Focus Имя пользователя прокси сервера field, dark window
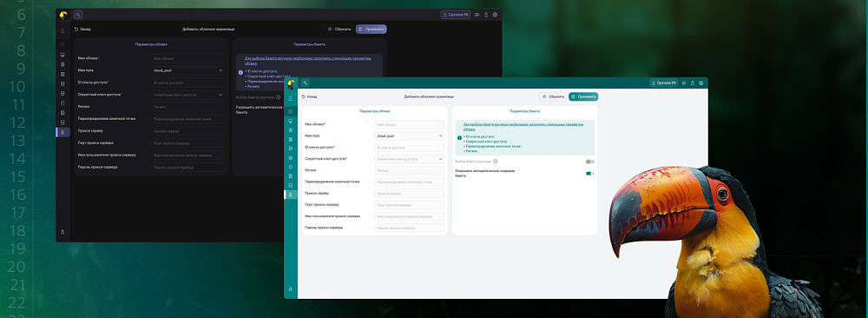The width and height of the screenshot is (868, 318). pyautogui.click(x=187, y=156)
